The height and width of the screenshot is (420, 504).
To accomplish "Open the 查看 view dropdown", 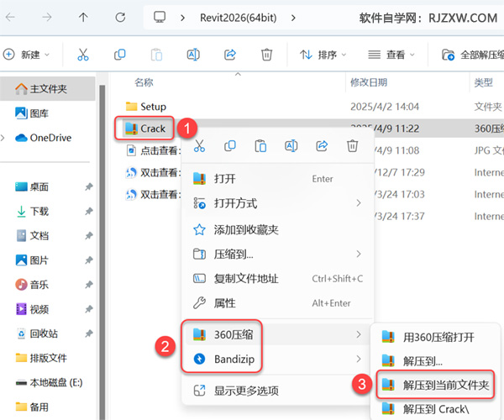I will [391, 55].
